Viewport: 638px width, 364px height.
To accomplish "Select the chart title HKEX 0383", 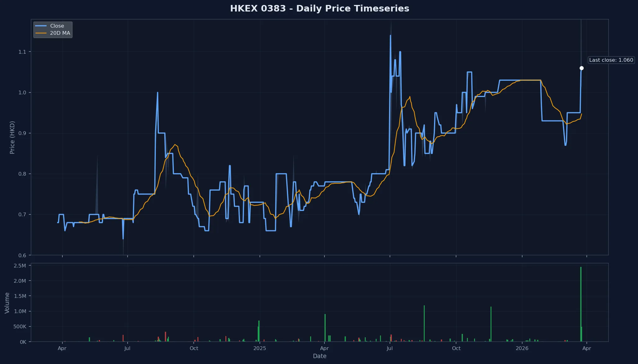I will click(319, 9).
